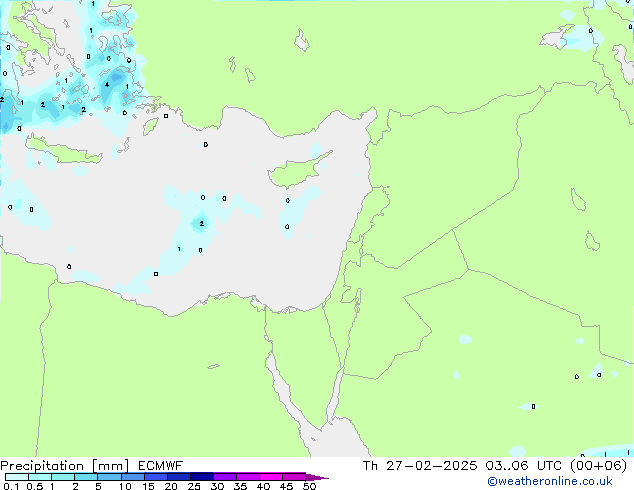Click the '03..06 UTC' time range
Image resolution: width=634 pixels, height=490 pixels.
click(x=524, y=466)
